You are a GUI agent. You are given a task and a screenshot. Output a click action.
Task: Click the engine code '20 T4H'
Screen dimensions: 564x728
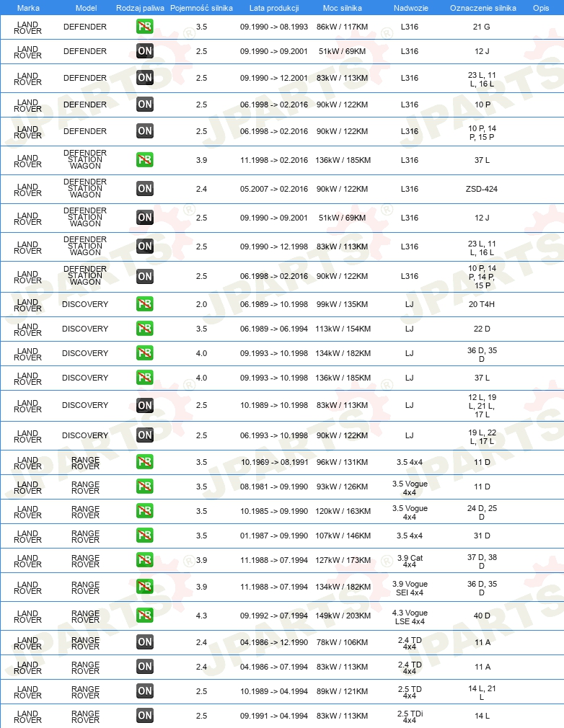pos(481,304)
